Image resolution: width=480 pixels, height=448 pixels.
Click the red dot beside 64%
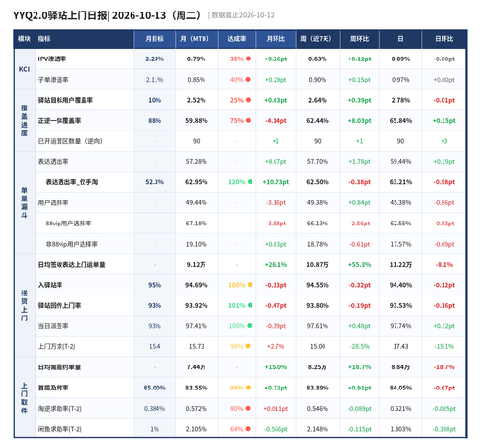(x=248, y=429)
